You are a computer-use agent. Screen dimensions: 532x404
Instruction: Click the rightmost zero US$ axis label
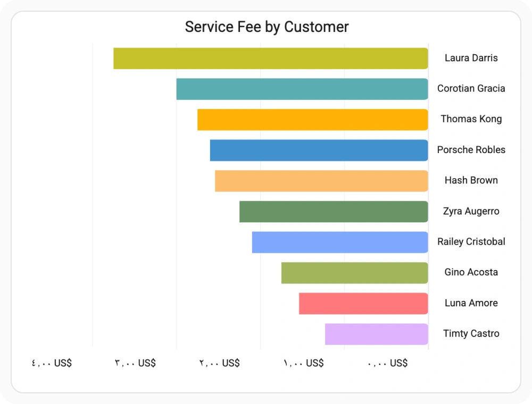pos(387,363)
